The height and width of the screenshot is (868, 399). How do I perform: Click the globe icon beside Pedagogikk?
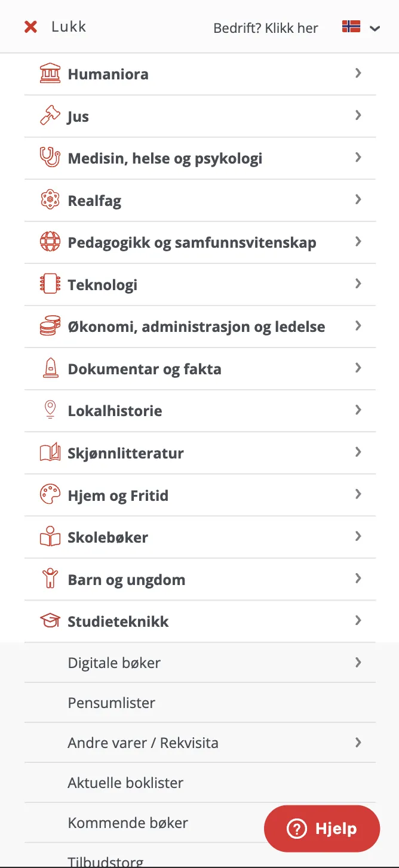[x=50, y=242]
